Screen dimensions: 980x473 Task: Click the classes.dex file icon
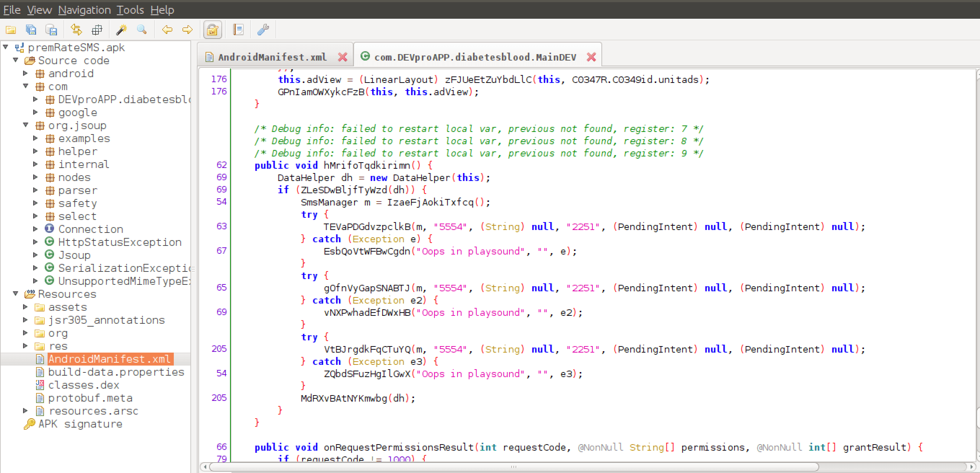[40, 385]
